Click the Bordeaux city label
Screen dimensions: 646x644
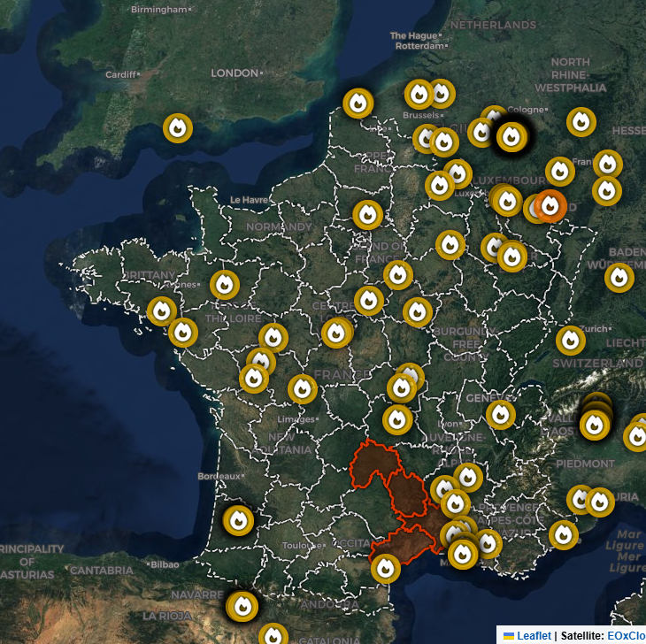[219, 476]
